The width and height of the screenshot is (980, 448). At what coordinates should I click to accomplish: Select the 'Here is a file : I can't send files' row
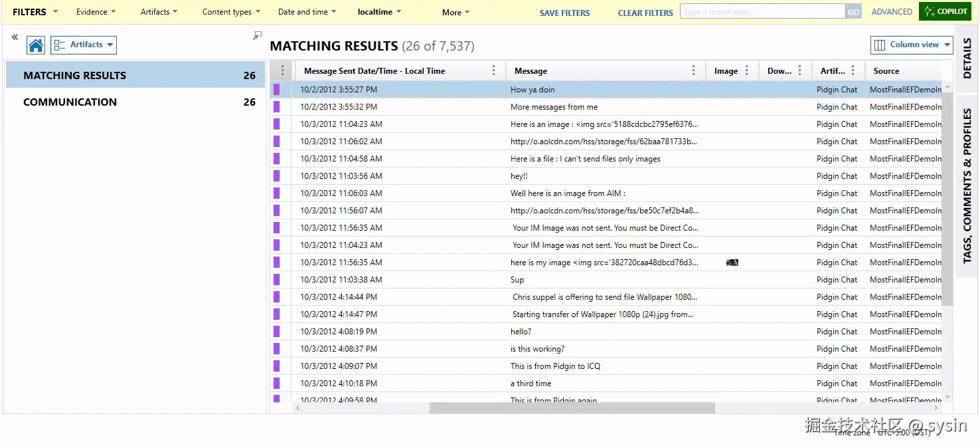606,159
